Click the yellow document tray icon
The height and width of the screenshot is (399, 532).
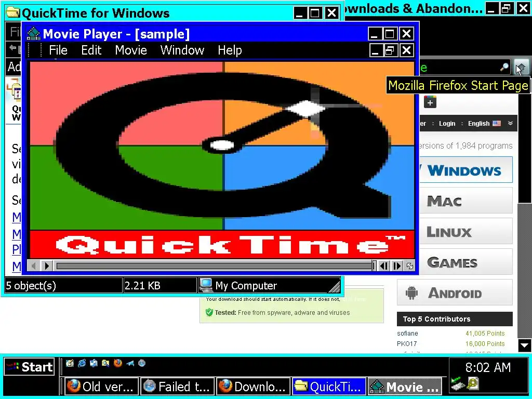pyautogui.click(x=473, y=383)
